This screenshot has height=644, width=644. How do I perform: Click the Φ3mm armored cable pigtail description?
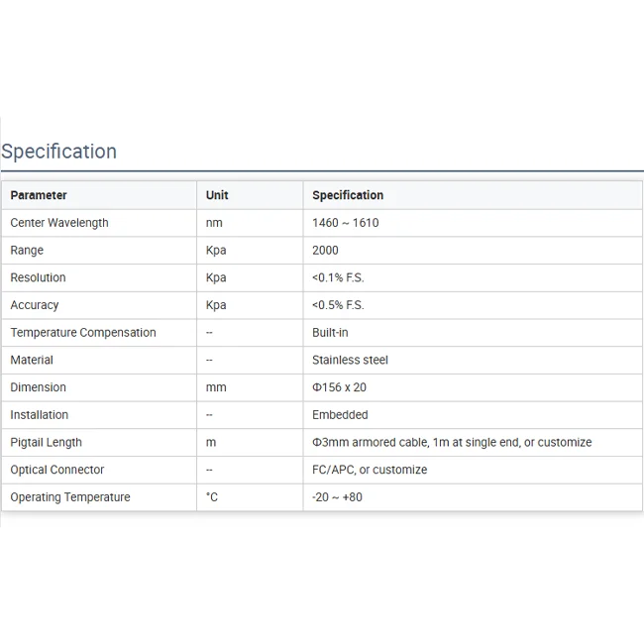[x=452, y=442]
